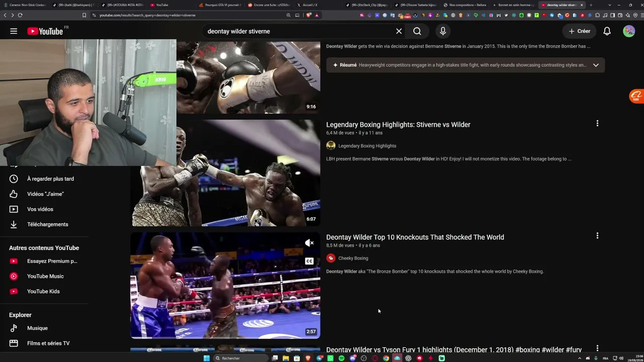Open the volume control in system tray
This screenshot has height=362, width=644.
click(x=621, y=358)
